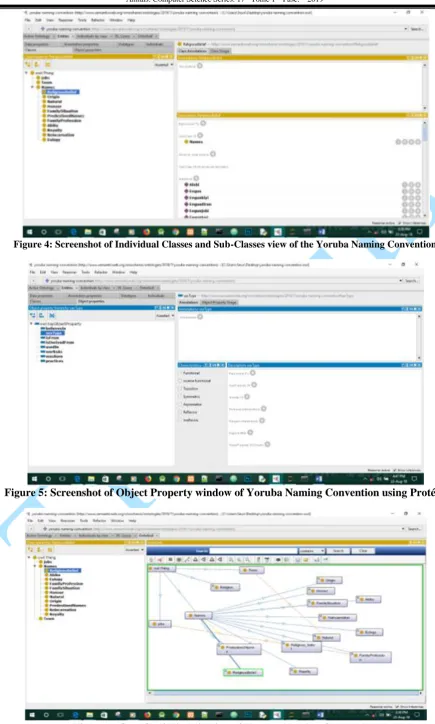This screenshot has height=724, width=435.
Task: Open Asserted dropdown in Figure 5 property hierarchy
Action: 165,315
